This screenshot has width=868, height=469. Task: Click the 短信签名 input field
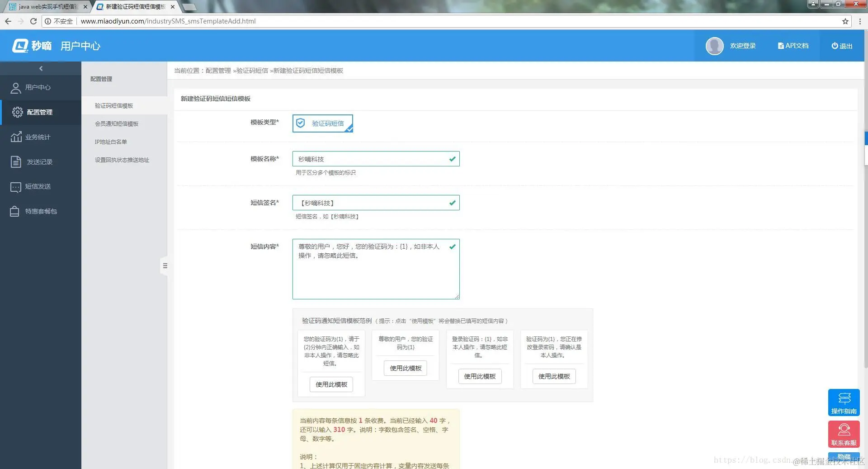click(x=376, y=203)
